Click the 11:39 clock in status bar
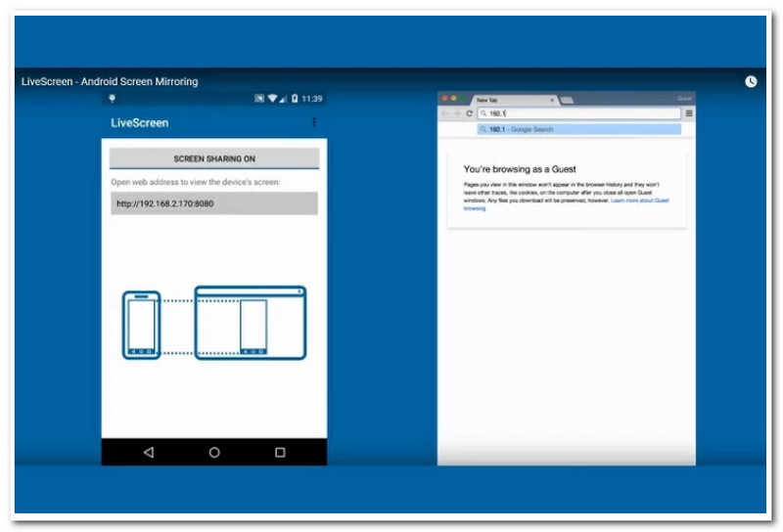 [x=311, y=99]
